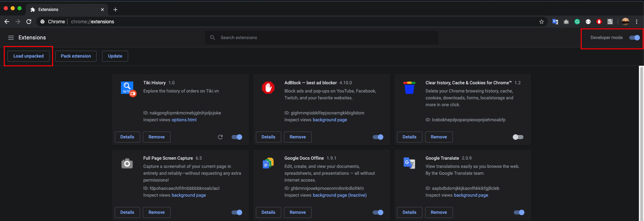Disable Google Translate extension toggle

pyautogui.click(x=519, y=212)
